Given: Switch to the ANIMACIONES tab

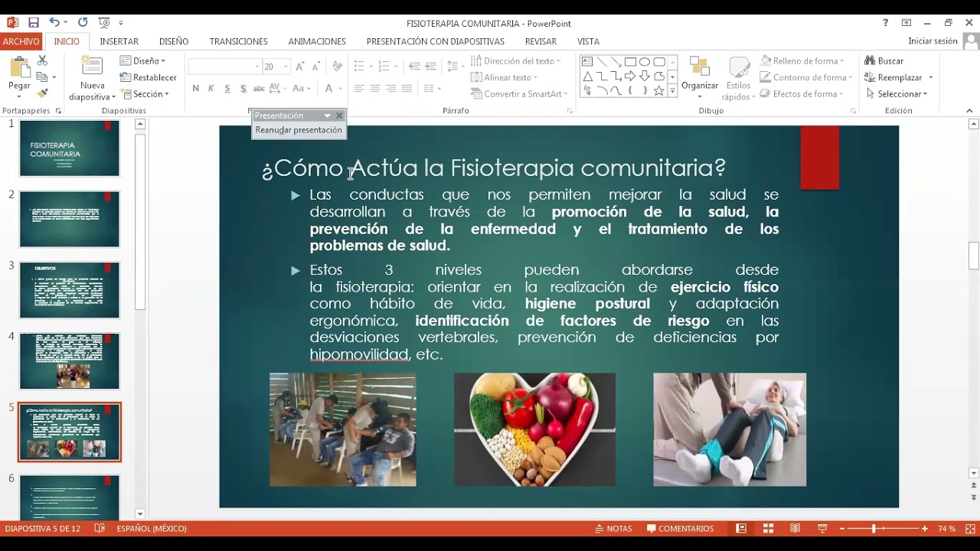Looking at the screenshot, I should (x=317, y=41).
